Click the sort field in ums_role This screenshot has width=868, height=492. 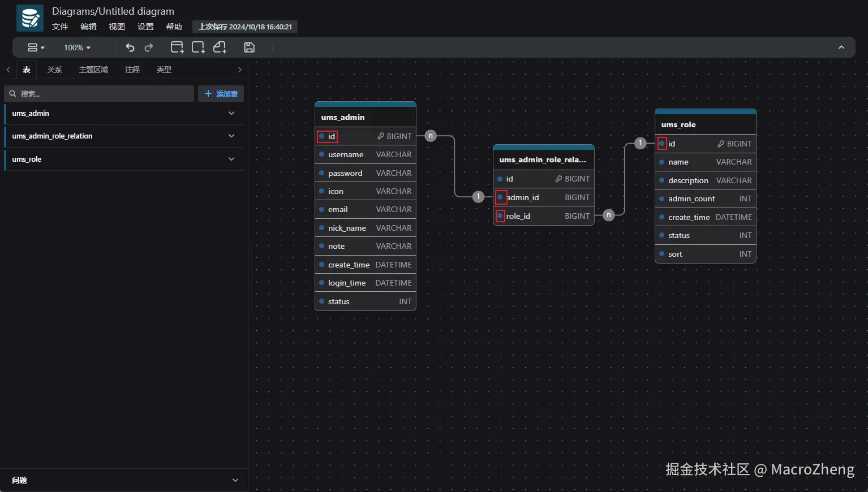click(x=706, y=254)
